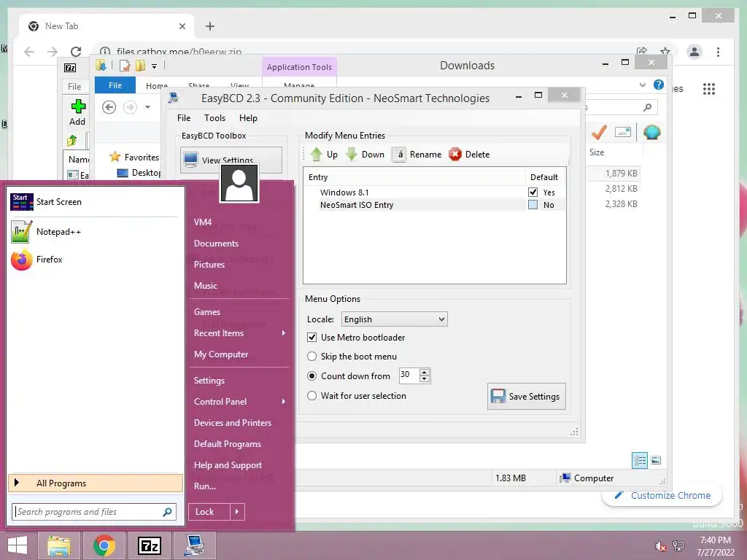This screenshot has width=747, height=560.
Task: Uncheck the Windows 8.1 default checkbox
Action: tap(533, 192)
